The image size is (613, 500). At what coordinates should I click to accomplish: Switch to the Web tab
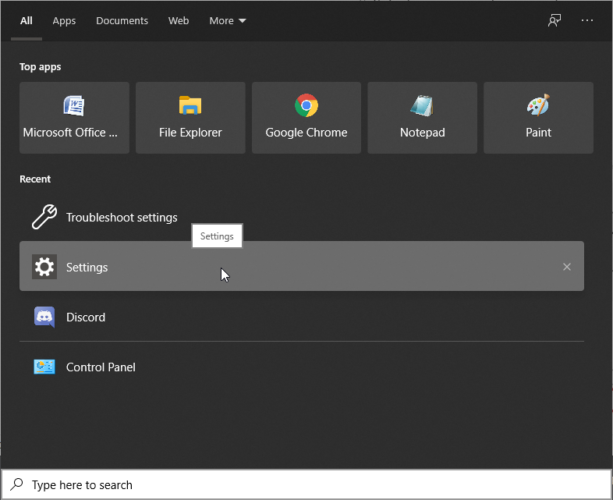(x=179, y=21)
